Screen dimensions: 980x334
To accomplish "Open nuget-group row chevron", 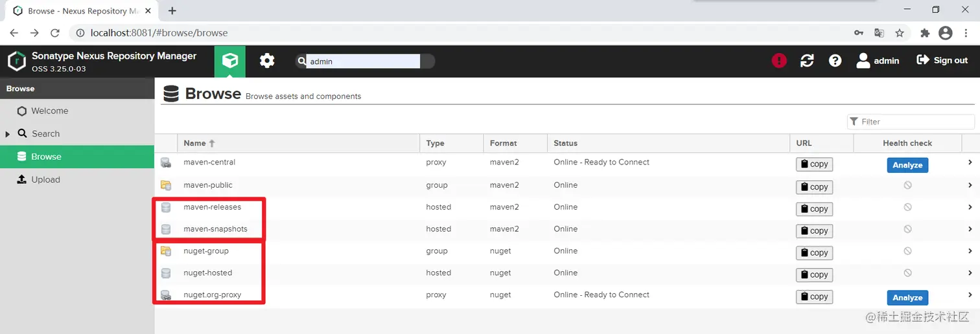I will tap(970, 251).
